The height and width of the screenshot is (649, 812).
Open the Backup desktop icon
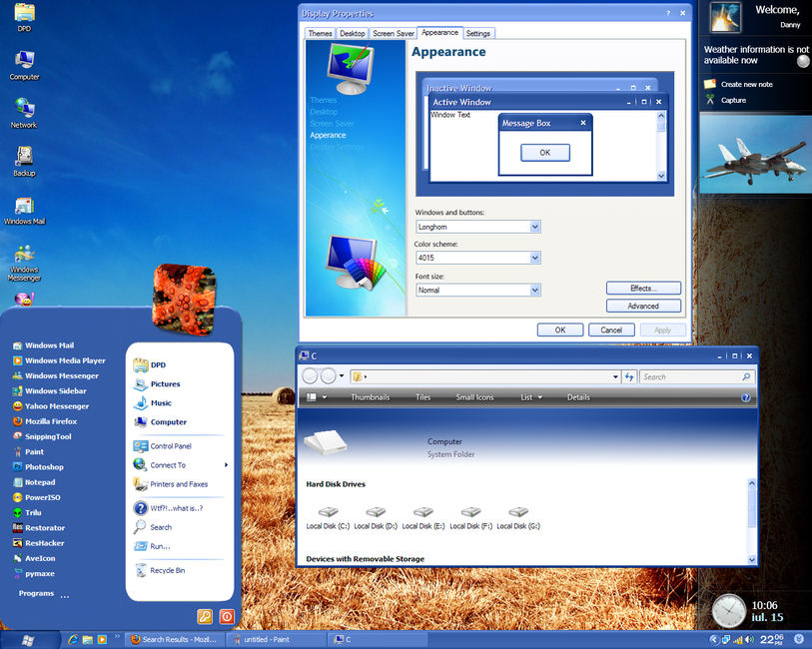24,161
